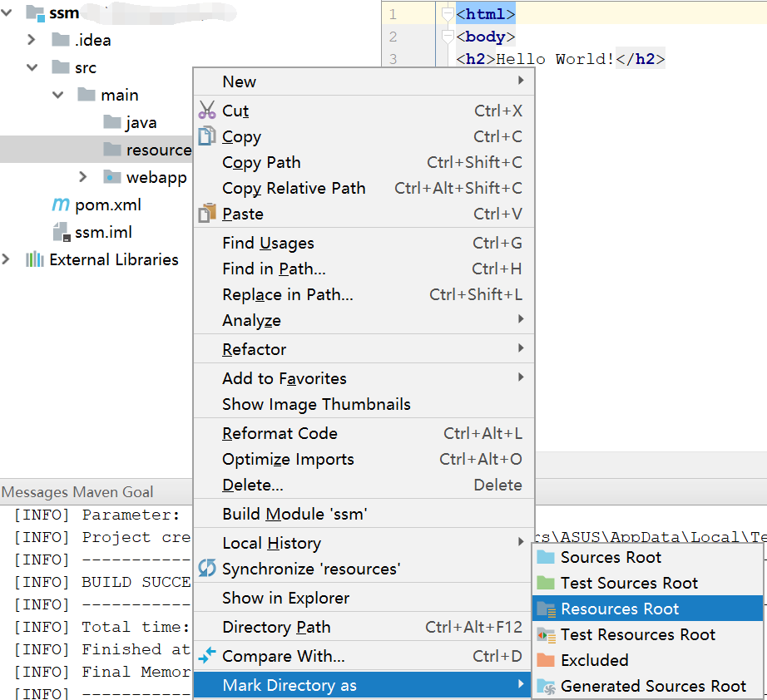Click the java folder icon
Screen dimensions: 767x700
click(112, 121)
